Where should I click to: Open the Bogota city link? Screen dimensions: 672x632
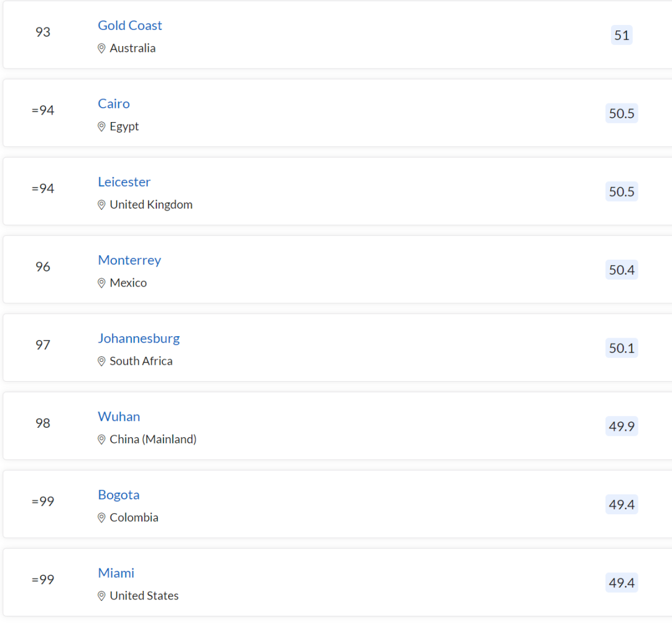point(119,495)
